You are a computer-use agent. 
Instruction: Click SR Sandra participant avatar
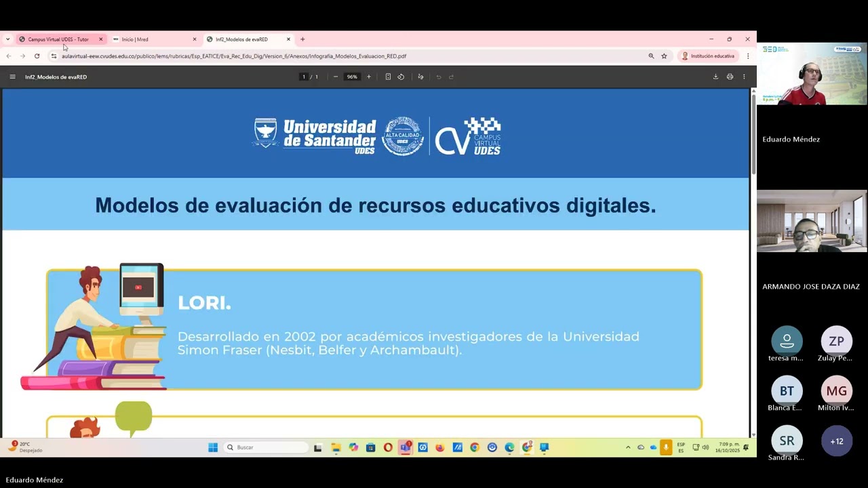coord(787,441)
